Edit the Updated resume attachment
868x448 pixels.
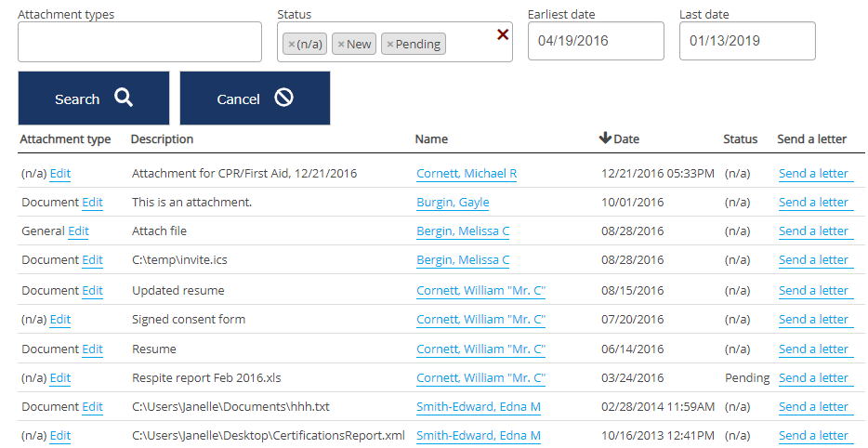coord(92,291)
